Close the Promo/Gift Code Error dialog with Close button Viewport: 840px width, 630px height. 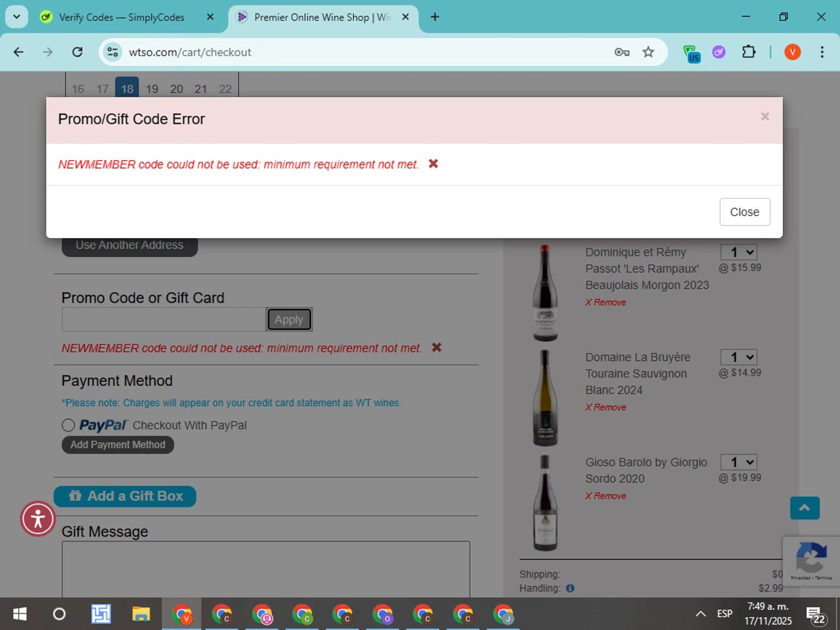(744, 212)
